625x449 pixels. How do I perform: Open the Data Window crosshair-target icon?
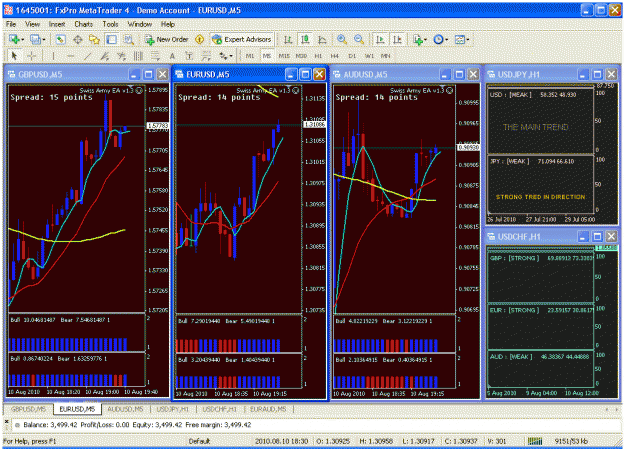click(77, 39)
